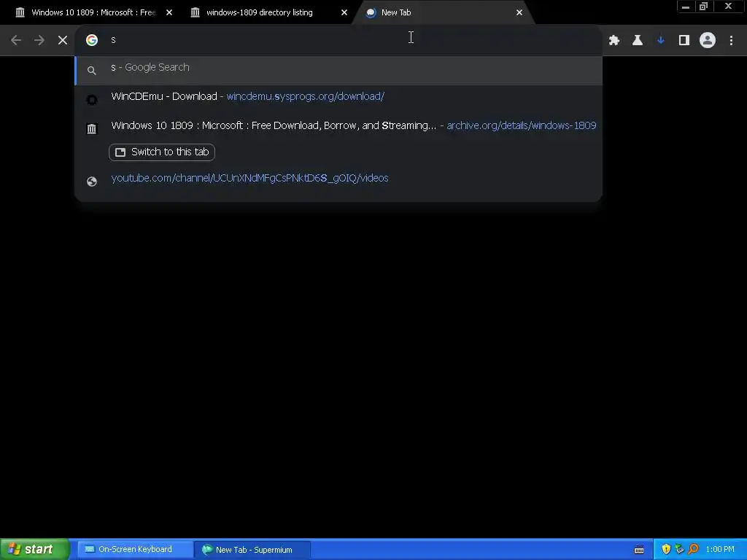Click the 'Switch to this tab' button
The image size is (747, 560).
click(162, 152)
